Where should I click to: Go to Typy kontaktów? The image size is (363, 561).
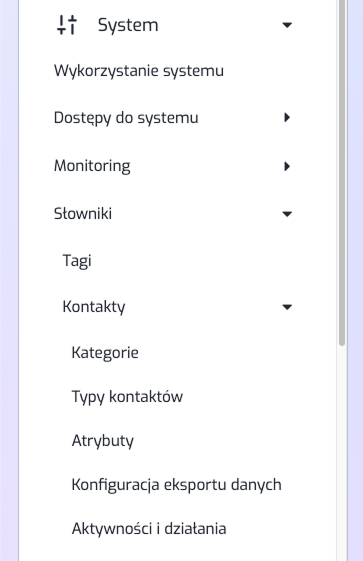pos(127,397)
